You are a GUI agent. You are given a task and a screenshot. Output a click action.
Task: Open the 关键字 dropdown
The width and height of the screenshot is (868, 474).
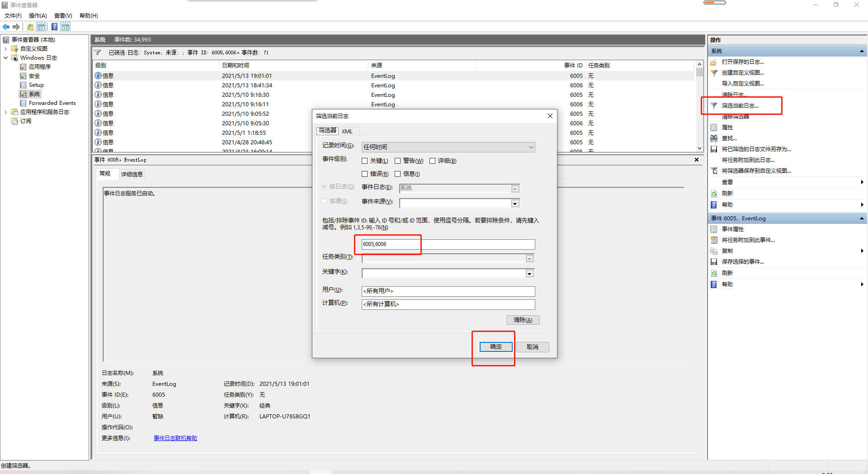coord(530,274)
